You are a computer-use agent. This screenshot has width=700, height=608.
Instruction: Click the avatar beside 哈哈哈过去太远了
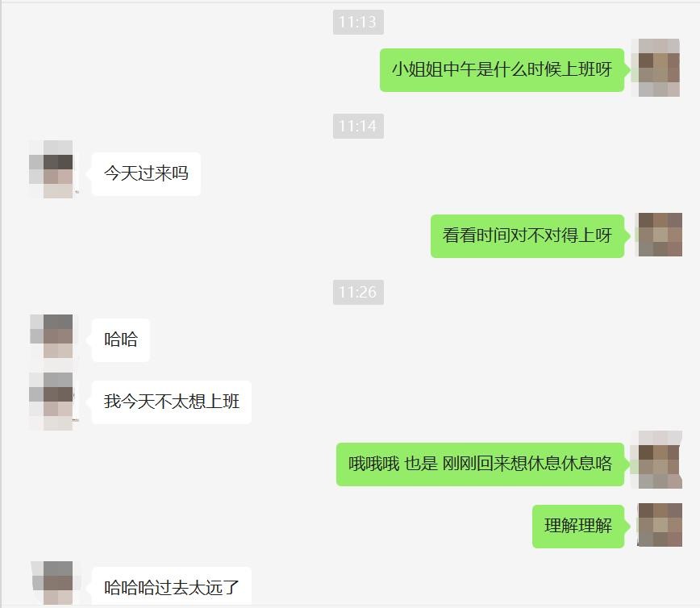point(52,583)
